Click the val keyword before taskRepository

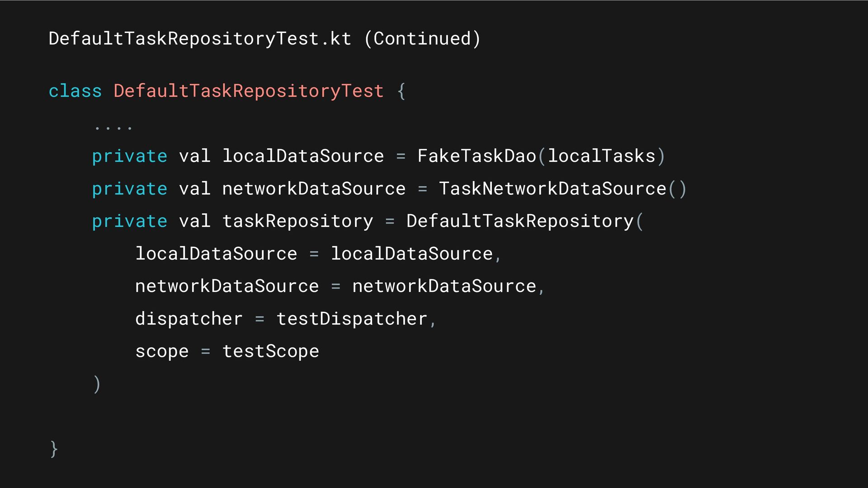click(195, 221)
